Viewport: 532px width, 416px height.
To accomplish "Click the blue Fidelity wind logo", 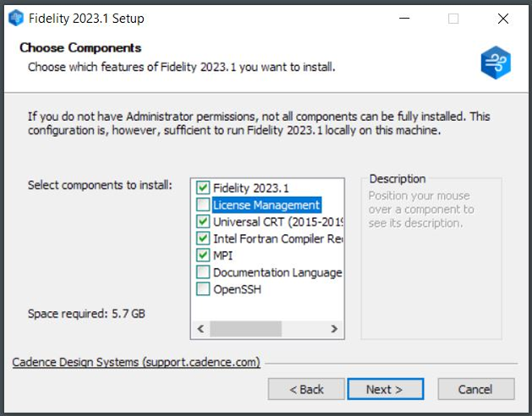I will coord(496,63).
